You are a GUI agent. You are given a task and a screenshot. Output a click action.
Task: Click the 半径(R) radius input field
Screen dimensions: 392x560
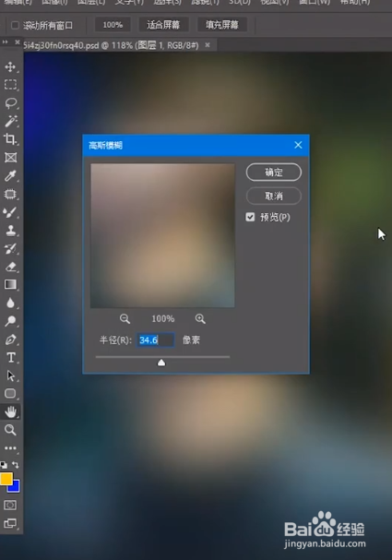155,340
